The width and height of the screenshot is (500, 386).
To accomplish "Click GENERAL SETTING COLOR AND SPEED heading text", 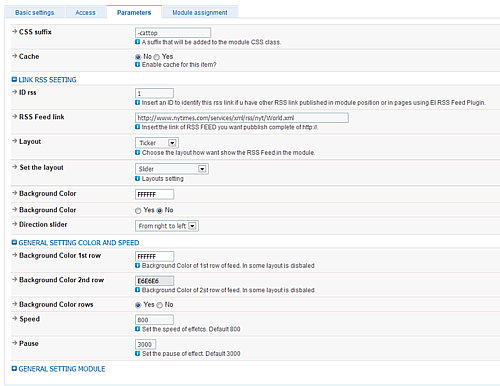I will [79, 243].
